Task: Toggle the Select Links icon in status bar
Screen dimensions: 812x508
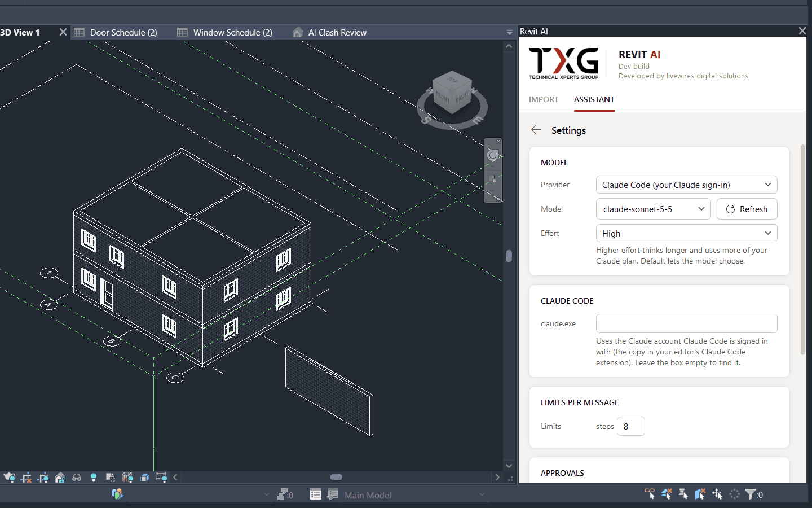Action: (650, 494)
